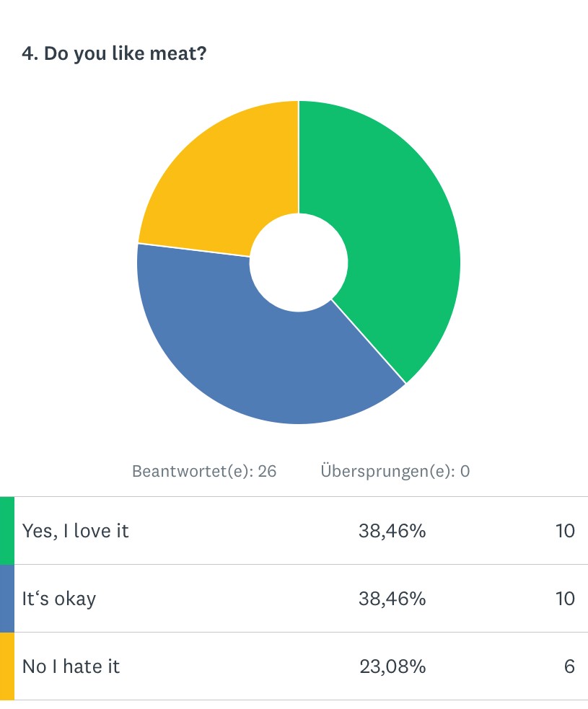Viewport: 588px width, 709px height.
Task: Select the "It's okay" answer label
Action: point(59,599)
